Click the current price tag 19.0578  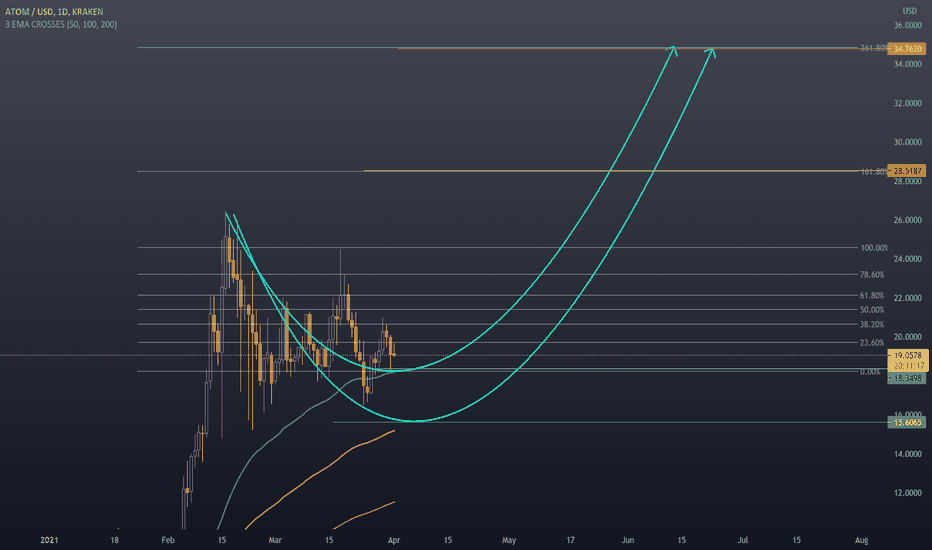908,356
